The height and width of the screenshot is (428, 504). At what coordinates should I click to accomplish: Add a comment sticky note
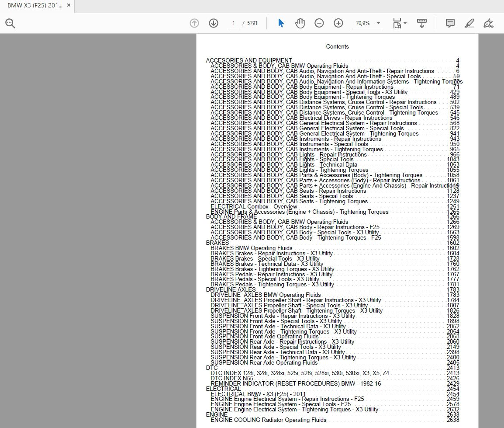click(x=450, y=23)
